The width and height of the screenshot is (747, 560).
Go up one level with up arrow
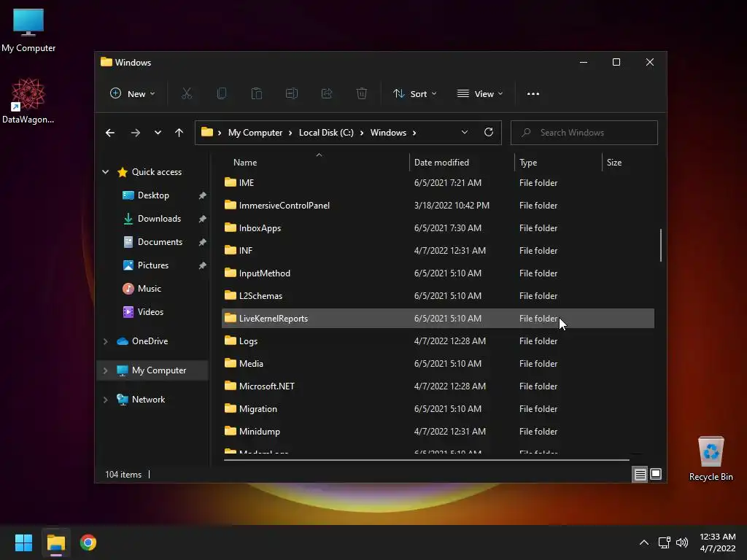pos(179,133)
